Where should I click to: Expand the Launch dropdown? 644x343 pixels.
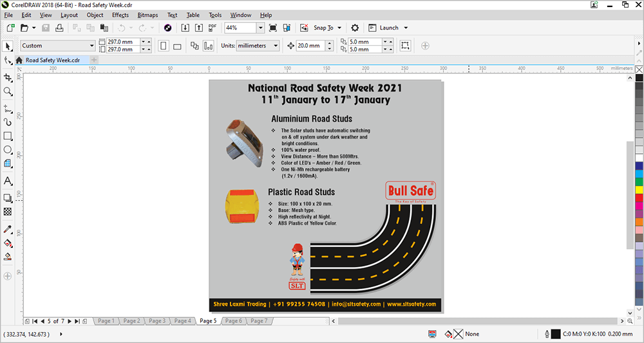tap(406, 28)
